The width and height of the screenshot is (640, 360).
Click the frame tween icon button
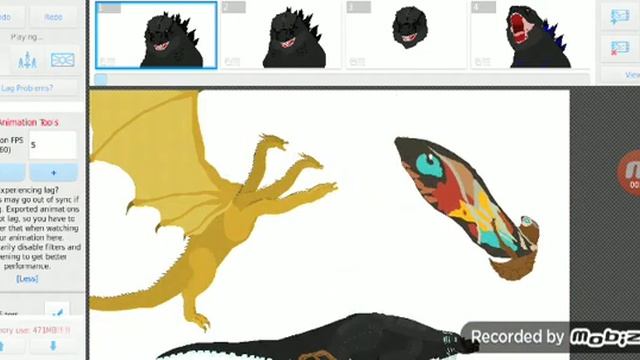pos(62,60)
